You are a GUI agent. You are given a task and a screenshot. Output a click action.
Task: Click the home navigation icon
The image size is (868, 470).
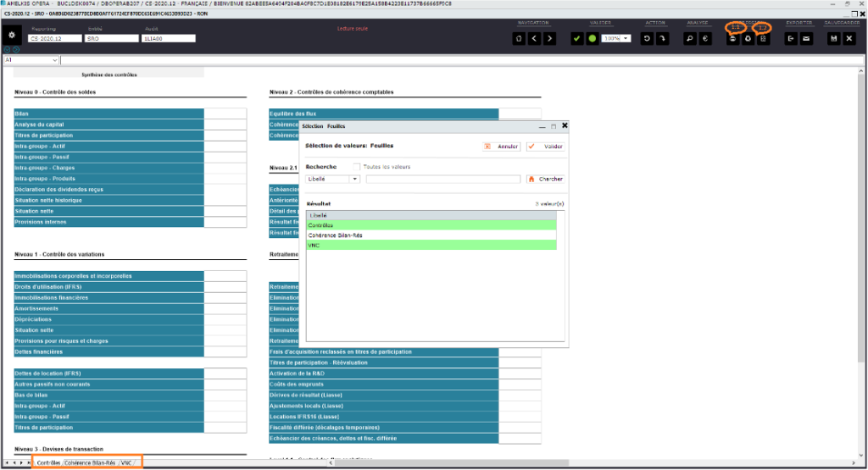[519, 39]
